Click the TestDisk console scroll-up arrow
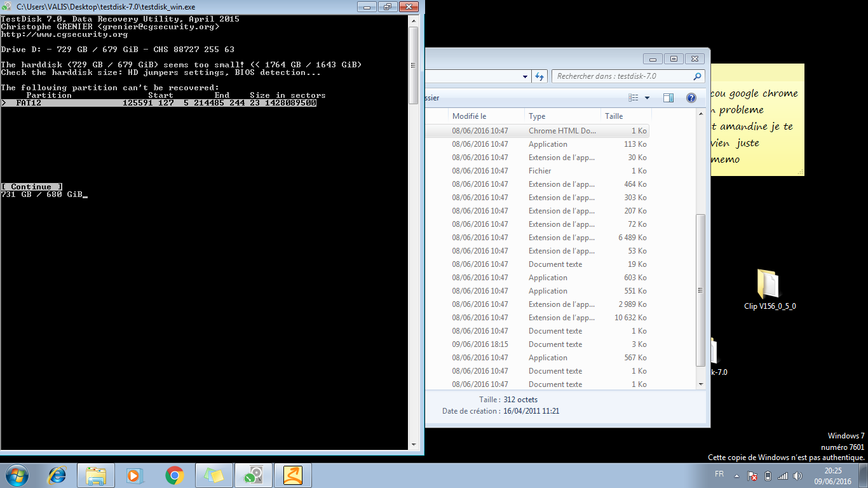The width and height of the screenshot is (868, 488). [x=414, y=20]
